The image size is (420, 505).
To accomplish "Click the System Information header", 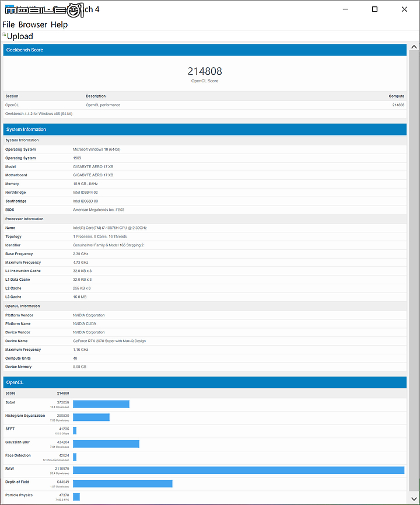I will [205, 130].
